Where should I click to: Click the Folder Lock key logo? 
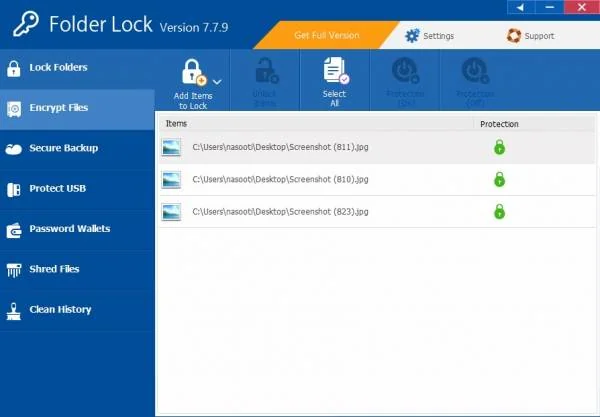tap(26, 24)
